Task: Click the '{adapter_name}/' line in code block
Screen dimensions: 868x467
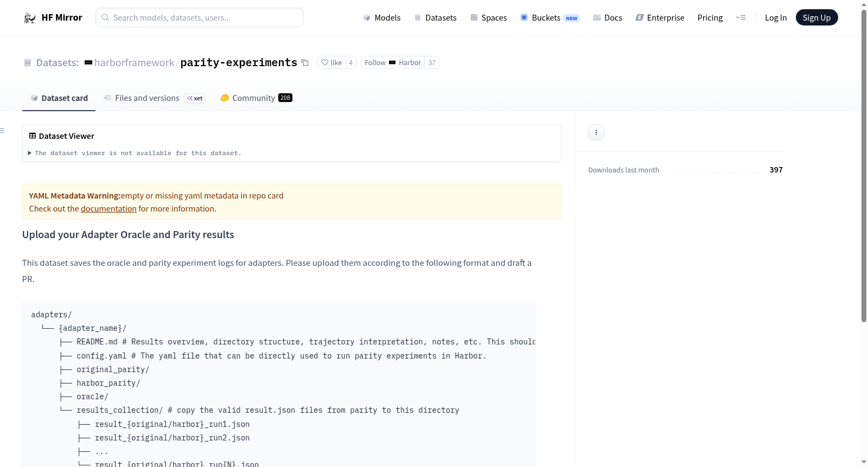Action: [x=93, y=328]
